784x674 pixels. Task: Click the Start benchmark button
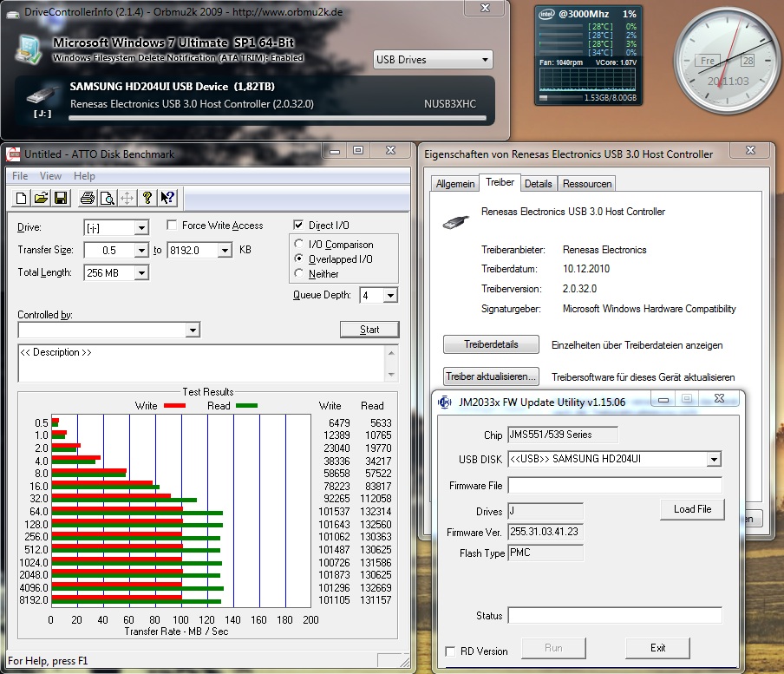369,330
